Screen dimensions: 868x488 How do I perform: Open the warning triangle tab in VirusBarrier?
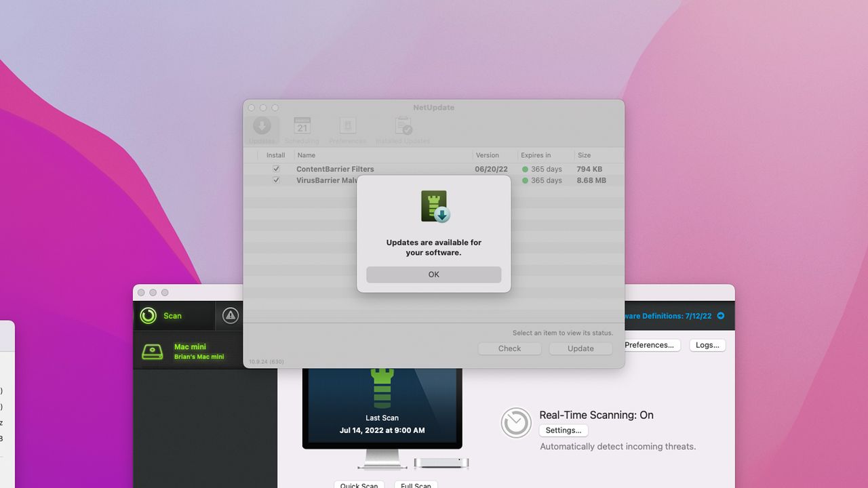[231, 316]
